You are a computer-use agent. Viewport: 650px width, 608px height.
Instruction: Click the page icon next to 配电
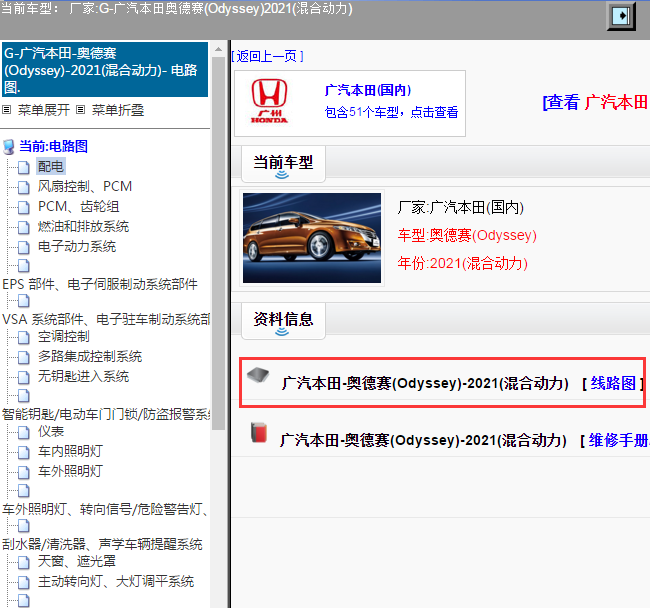24,167
